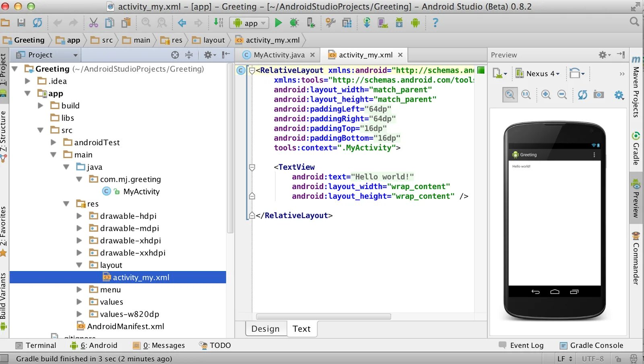
Task: Click the green inspection status square
Action: click(481, 70)
